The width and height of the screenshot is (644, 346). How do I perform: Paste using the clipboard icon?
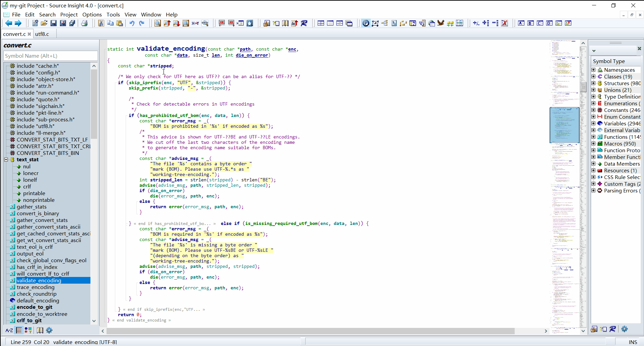[x=120, y=23]
